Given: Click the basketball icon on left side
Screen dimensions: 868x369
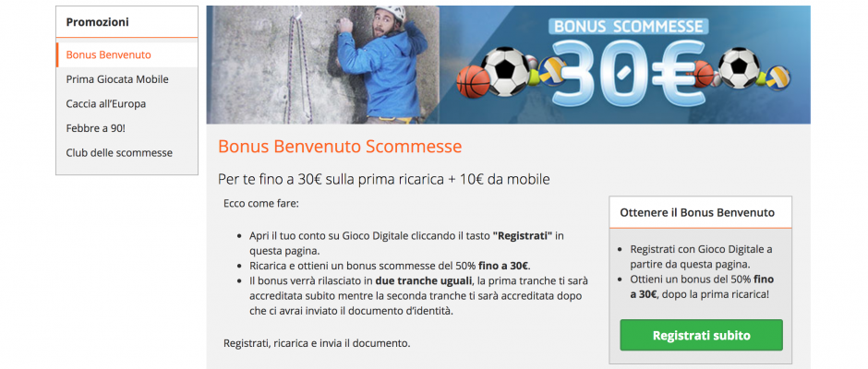Looking at the screenshot, I should pos(474,82).
